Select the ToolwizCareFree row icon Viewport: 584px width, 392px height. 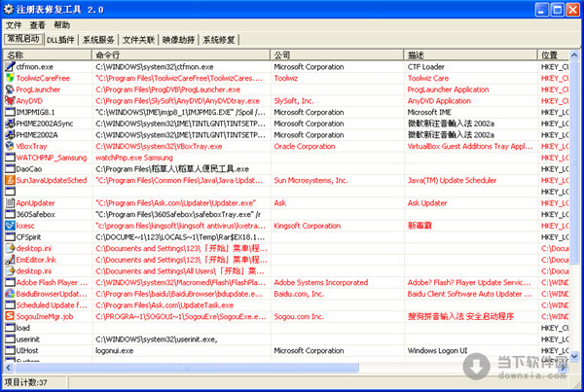9,76
